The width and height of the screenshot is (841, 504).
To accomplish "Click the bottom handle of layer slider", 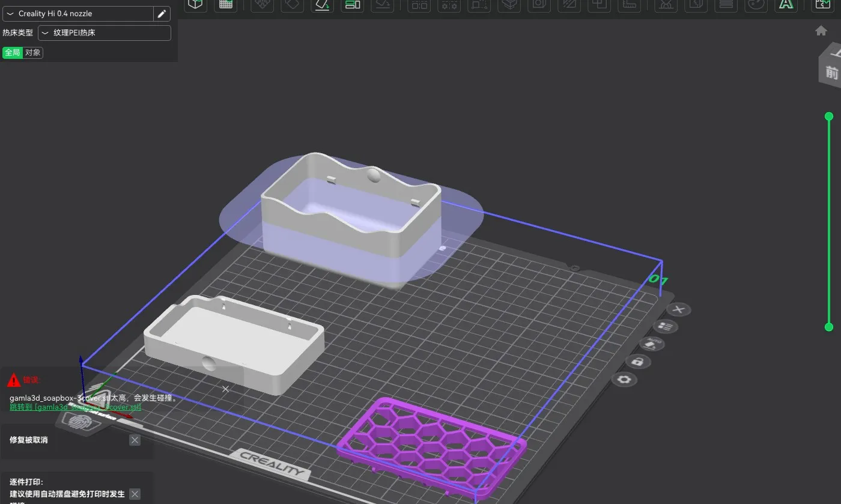I will click(829, 327).
